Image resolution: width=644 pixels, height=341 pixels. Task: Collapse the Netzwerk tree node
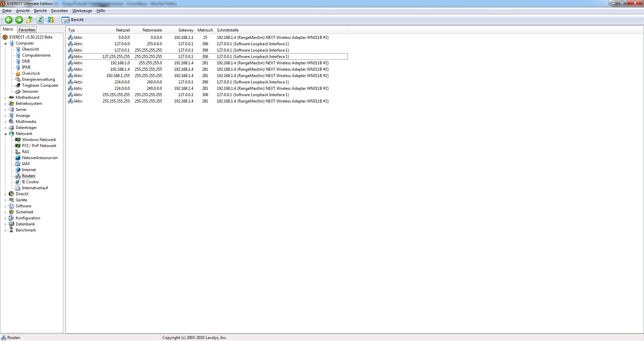[x=5, y=134]
